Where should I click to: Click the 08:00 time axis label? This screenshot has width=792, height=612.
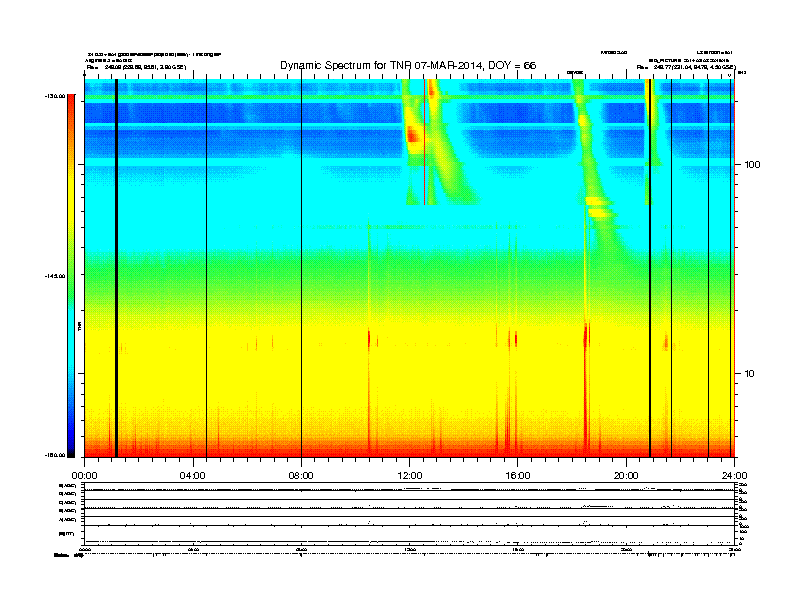301,476
